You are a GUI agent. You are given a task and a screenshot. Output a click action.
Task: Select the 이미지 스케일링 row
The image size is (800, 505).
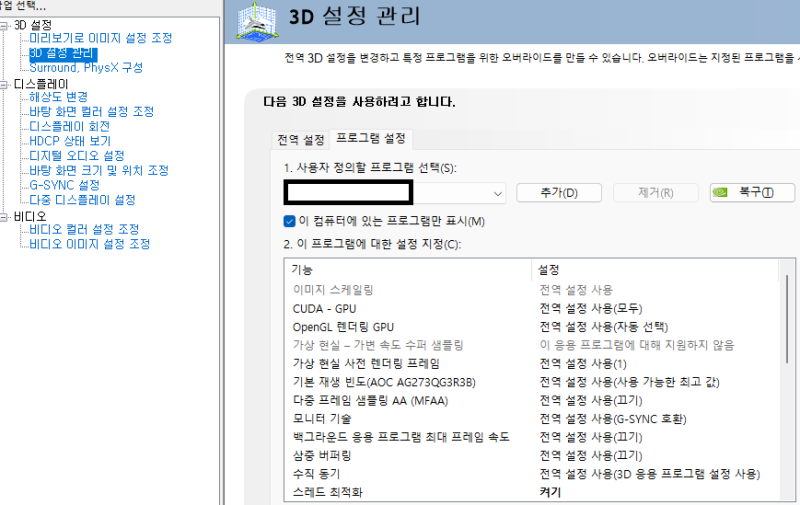coord(532,290)
